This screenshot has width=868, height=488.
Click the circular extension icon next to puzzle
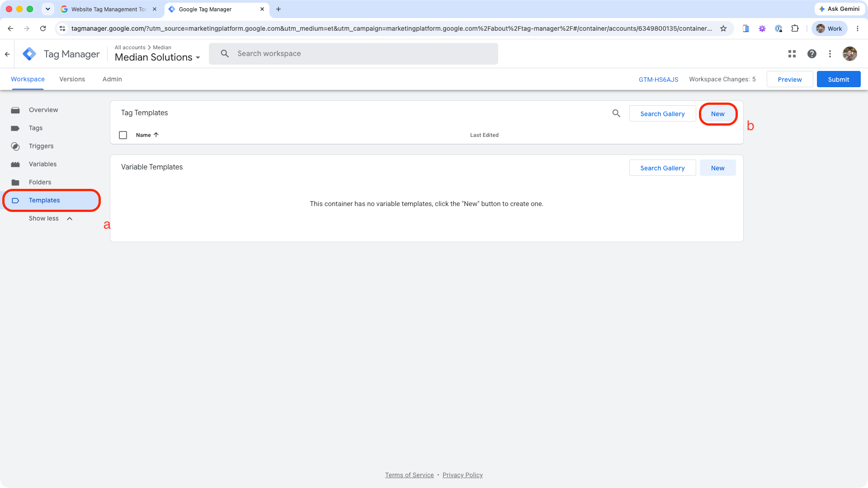point(778,28)
